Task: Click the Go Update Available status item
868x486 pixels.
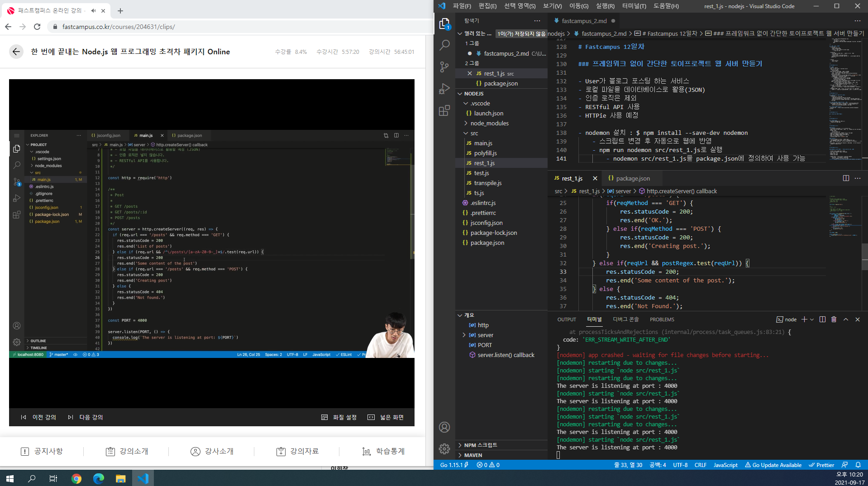Action: 773,465
